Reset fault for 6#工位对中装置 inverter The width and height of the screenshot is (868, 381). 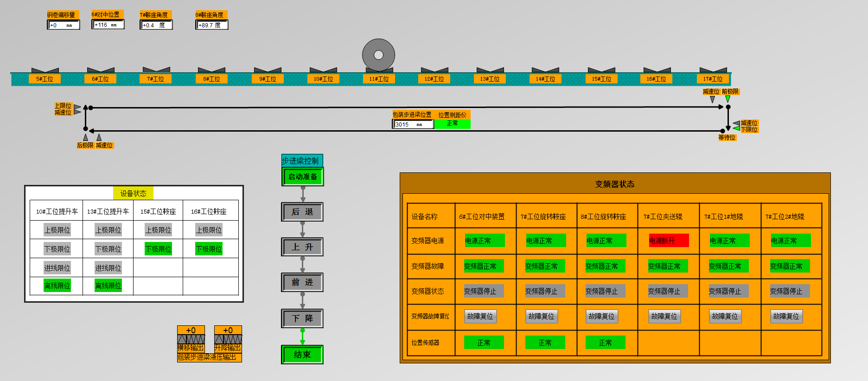(480, 316)
